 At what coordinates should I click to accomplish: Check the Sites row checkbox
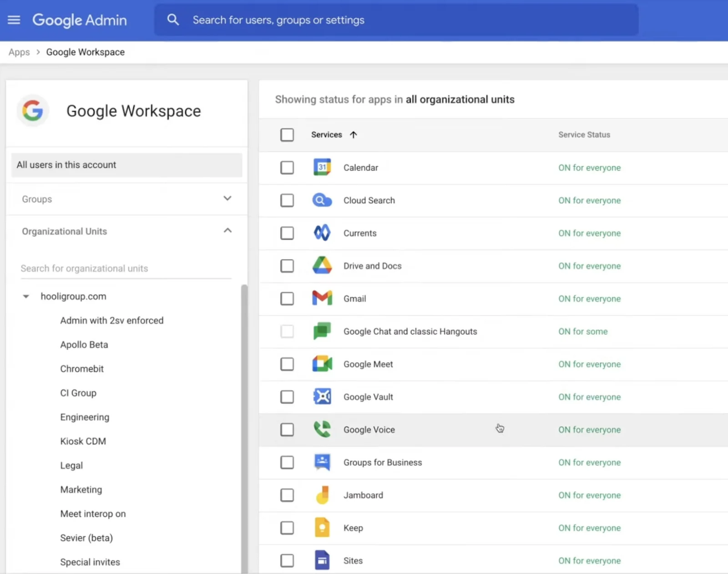[x=287, y=560]
